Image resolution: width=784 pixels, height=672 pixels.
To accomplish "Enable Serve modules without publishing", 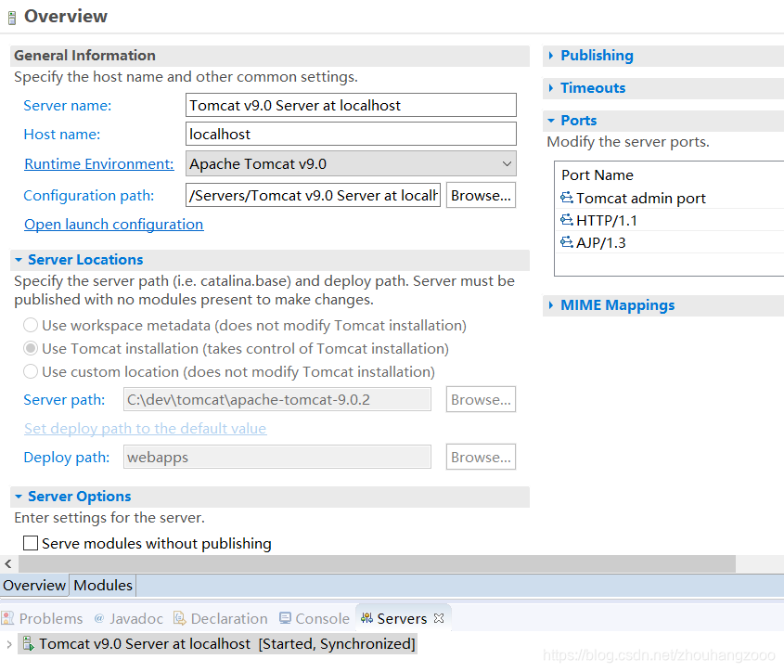I will coord(31,543).
